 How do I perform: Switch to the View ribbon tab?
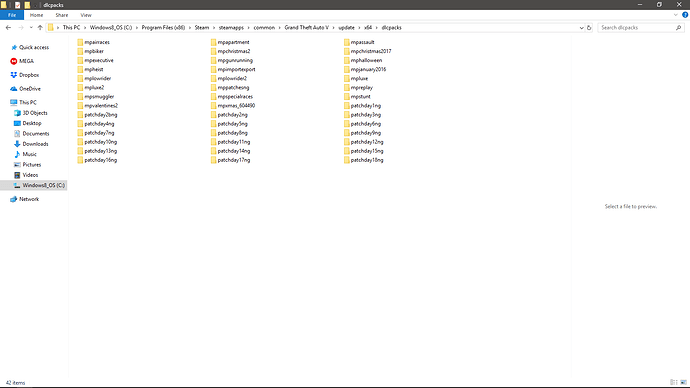click(x=86, y=15)
